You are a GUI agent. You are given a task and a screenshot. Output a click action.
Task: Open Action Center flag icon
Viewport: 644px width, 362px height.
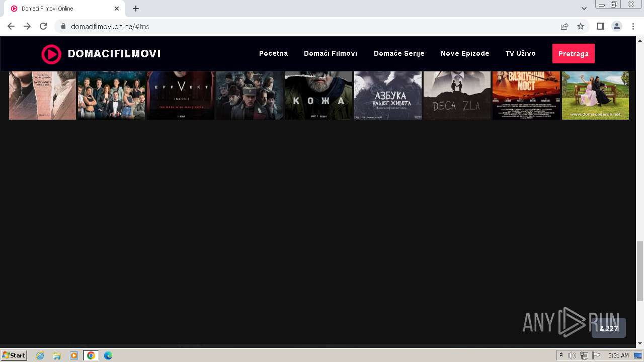click(596, 355)
